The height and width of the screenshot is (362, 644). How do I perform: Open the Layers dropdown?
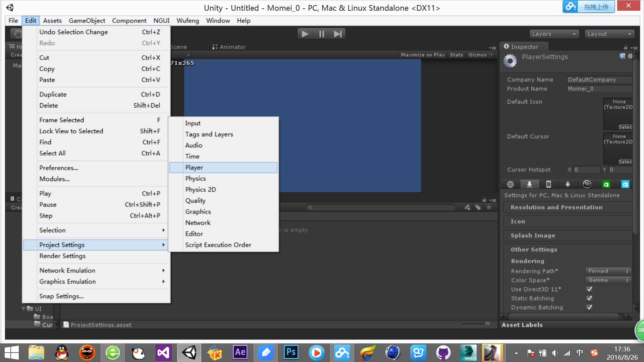click(553, 34)
